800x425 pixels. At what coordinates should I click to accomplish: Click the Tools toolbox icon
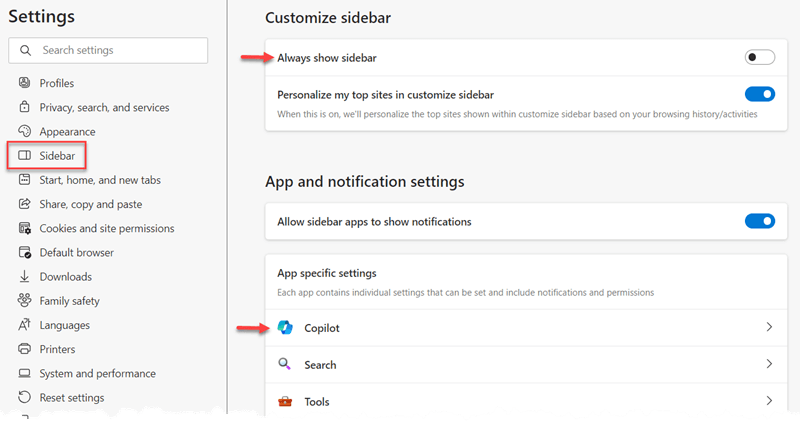click(286, 401)
